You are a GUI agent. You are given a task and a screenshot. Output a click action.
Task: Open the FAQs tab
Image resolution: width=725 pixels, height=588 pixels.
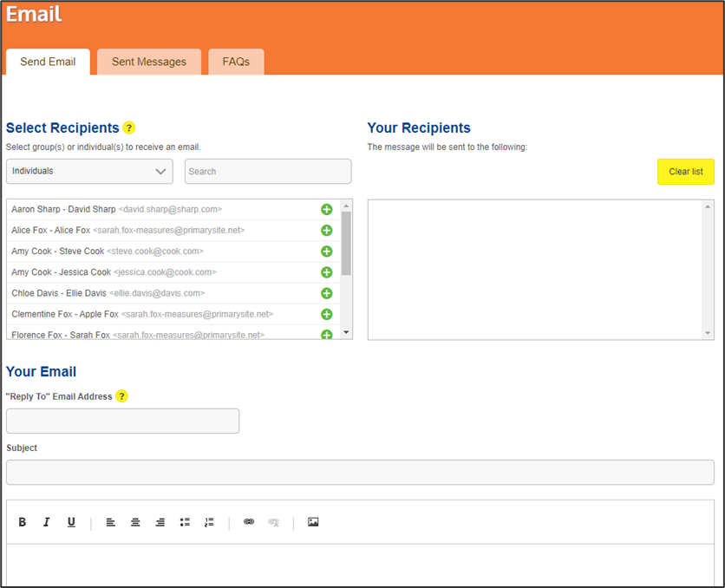coord(236,62)
